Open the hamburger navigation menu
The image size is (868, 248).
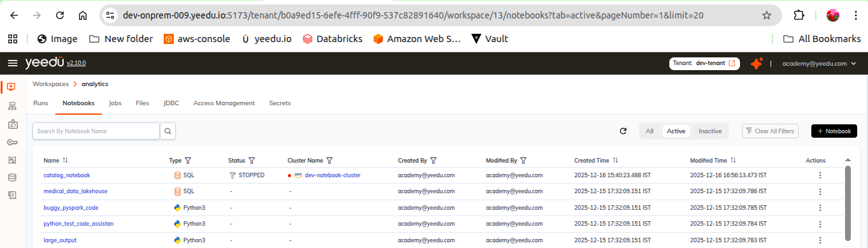13,63
